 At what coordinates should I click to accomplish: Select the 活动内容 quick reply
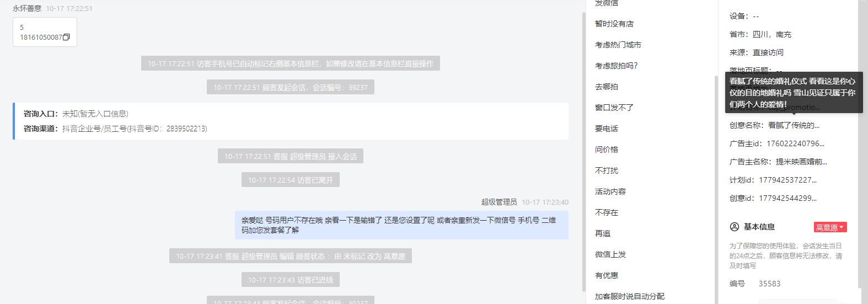point(610,191)
